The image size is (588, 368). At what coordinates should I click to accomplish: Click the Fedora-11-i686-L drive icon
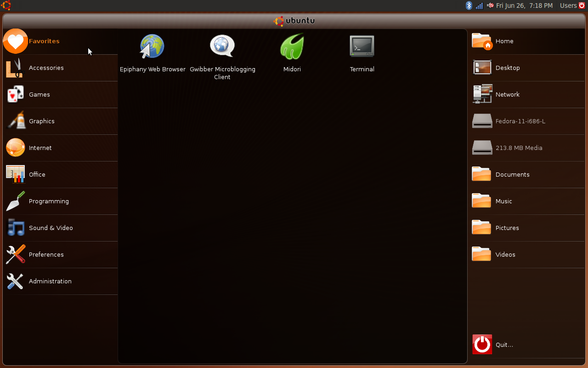click(x=482, y=121)
